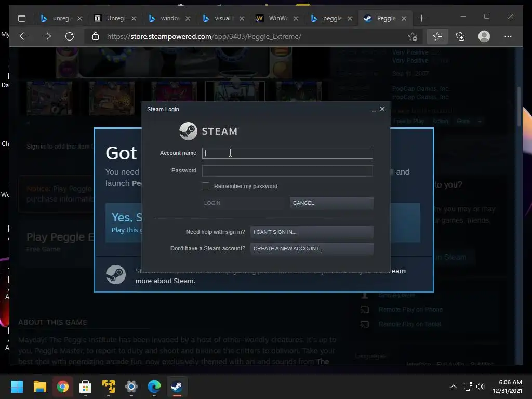This screenshot has height=399, width=532.
Task: Select the first Peggle screenshot thumbnail
Action: [49, 98]
